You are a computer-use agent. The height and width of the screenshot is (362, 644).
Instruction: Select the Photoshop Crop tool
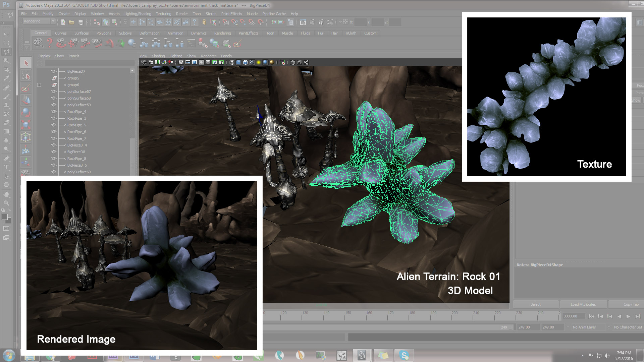click(6, 69)
